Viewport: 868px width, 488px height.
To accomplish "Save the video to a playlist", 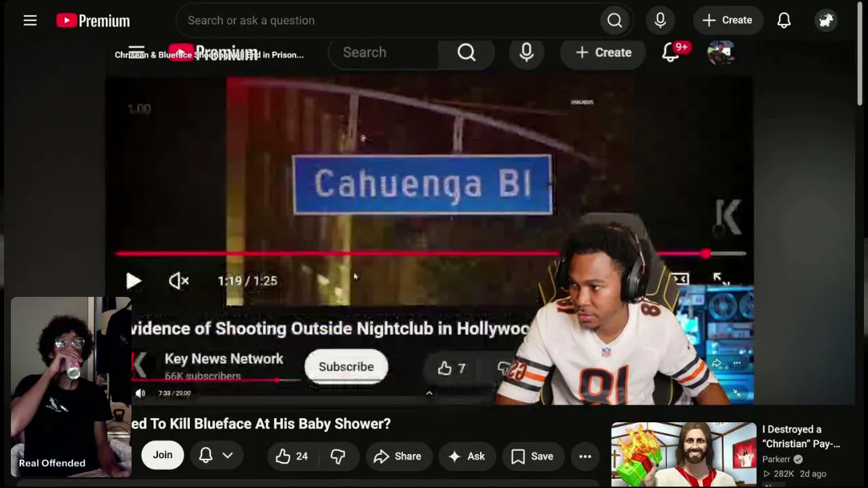I will 532,456.
